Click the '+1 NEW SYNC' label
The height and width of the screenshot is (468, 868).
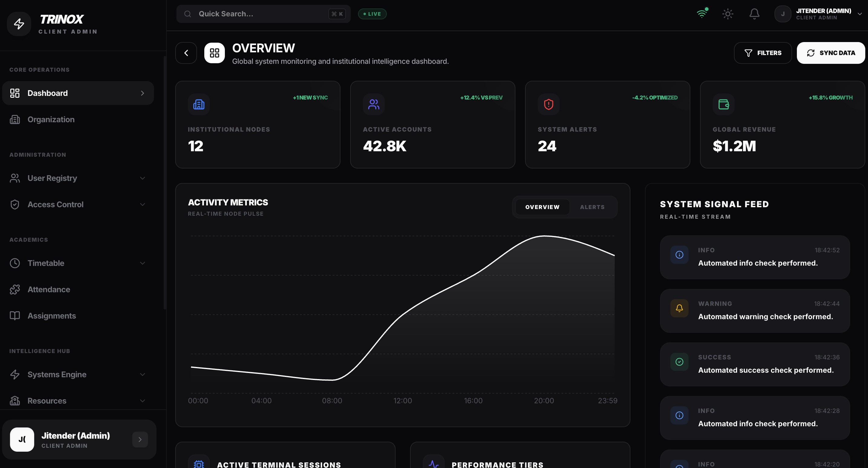pos(310,98)
